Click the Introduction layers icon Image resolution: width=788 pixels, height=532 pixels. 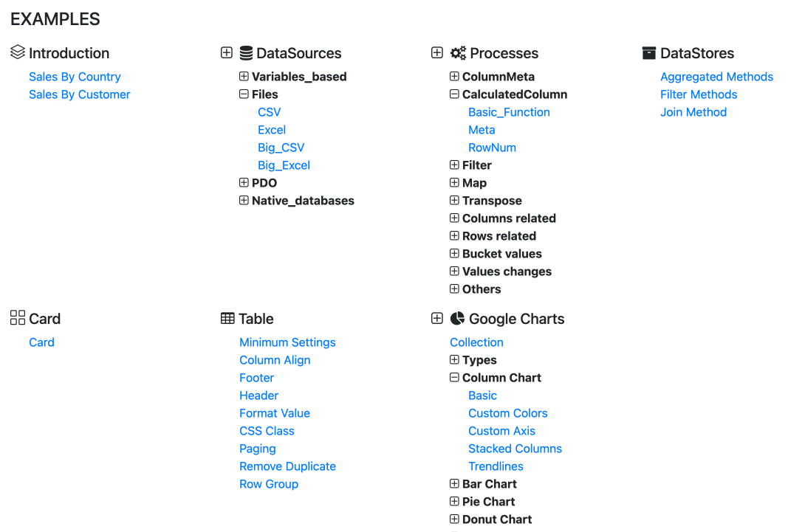(18, 52)
